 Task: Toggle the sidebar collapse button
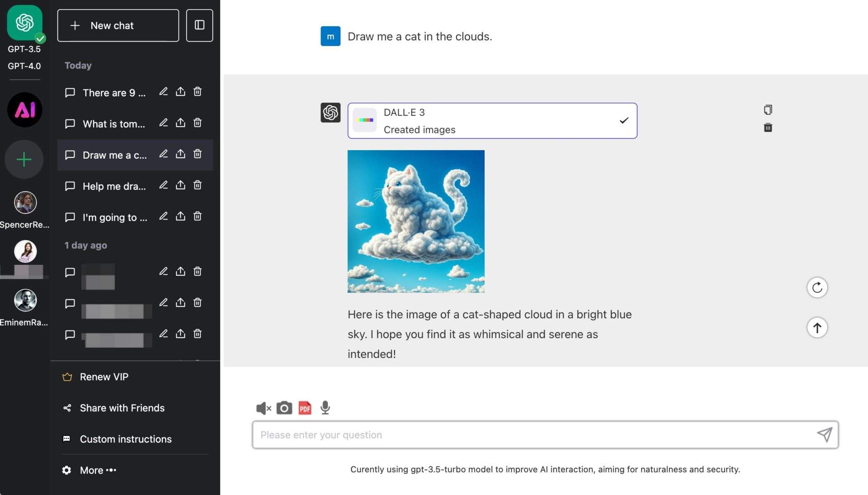click(x=199, y=25)
